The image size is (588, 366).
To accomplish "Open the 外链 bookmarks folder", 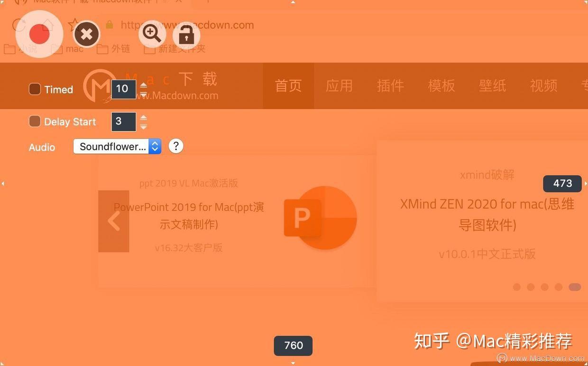I will [113, 48].
